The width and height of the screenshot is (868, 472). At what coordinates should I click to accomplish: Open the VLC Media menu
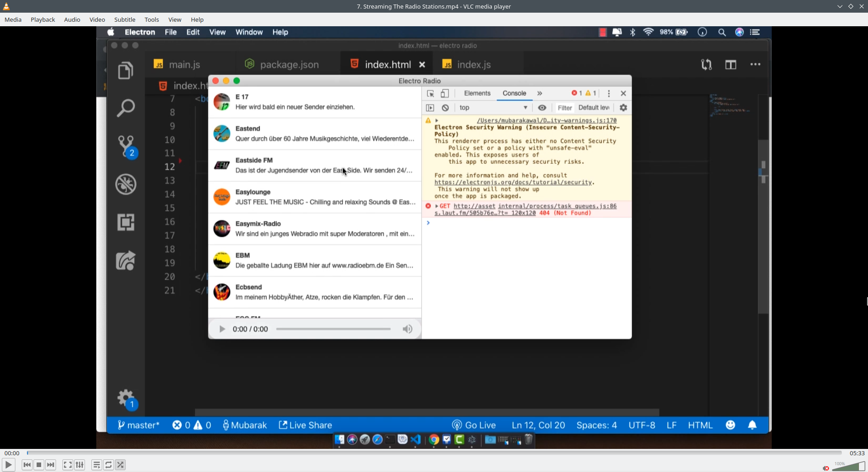pos(13,19)
